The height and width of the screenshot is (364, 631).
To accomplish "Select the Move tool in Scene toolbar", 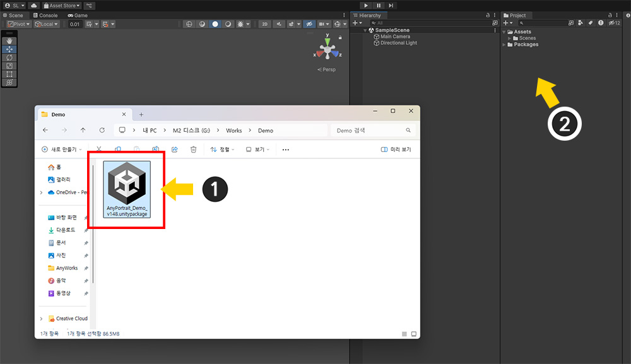I will [x=9, y=49].
